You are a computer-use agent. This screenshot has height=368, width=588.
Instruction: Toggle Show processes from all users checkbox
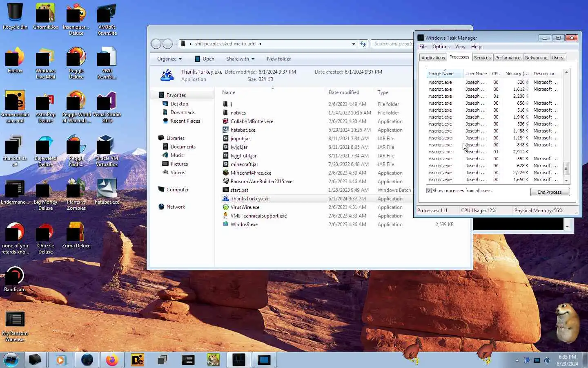click(x=429, y=191)
